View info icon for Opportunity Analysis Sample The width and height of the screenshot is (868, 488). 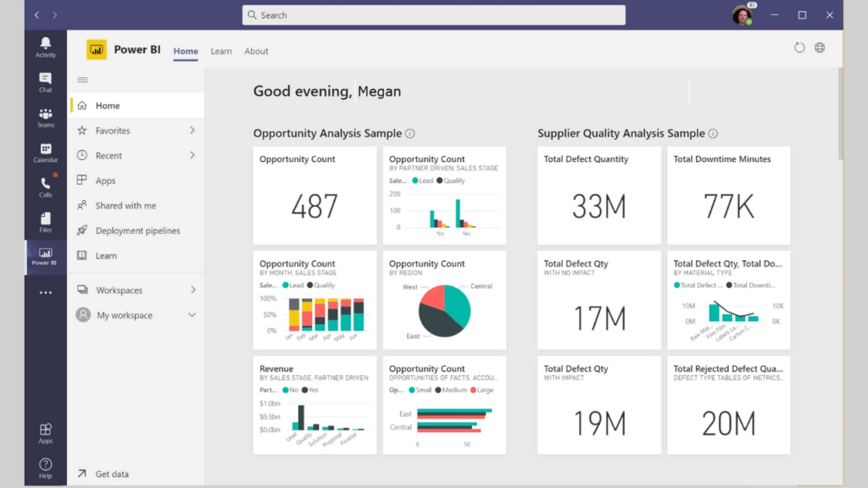tap(409, 133)
